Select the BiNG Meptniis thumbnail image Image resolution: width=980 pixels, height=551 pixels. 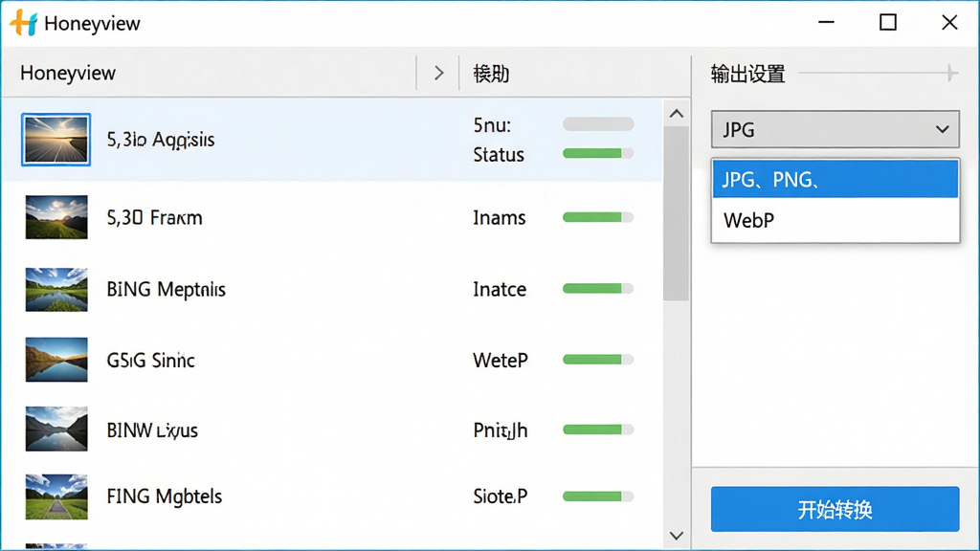[x=56, y=289]
